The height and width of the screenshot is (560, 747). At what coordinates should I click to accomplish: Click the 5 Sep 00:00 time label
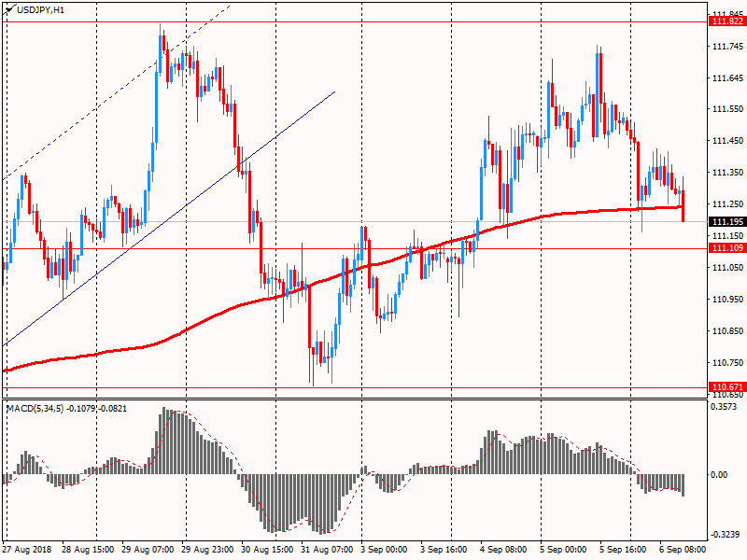563,550
